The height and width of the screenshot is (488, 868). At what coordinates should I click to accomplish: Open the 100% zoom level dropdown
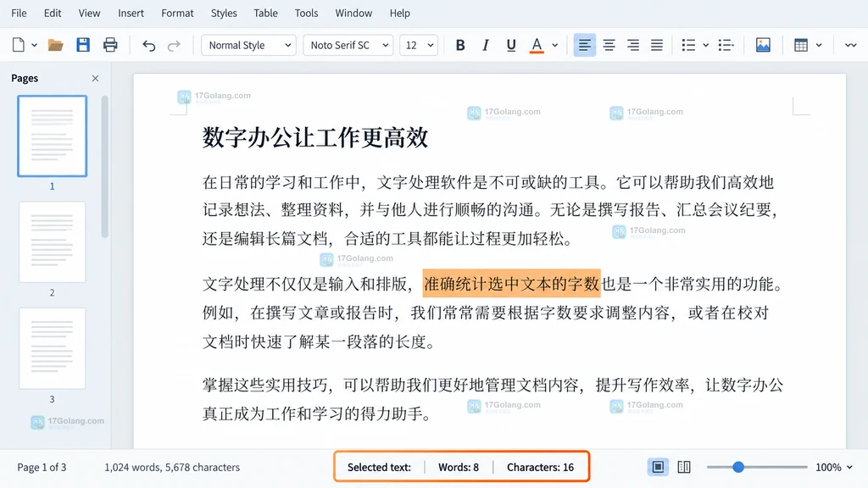834,467
